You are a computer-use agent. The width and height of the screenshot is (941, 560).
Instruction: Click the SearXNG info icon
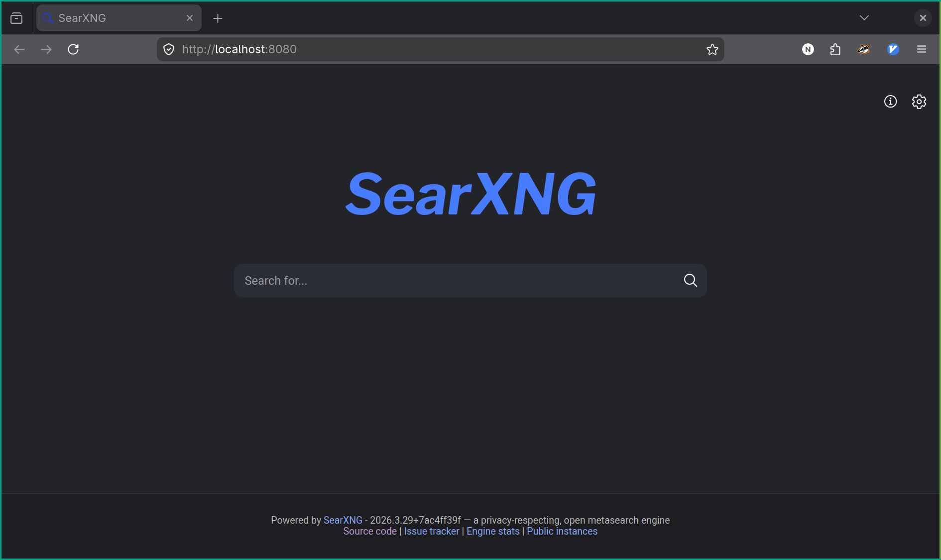point(891,102)
